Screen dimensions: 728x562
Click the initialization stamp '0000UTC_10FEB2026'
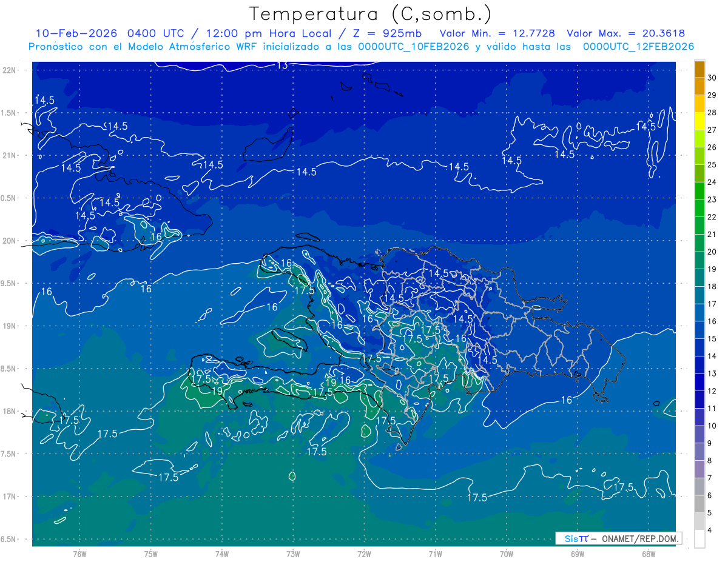(414, 47)
